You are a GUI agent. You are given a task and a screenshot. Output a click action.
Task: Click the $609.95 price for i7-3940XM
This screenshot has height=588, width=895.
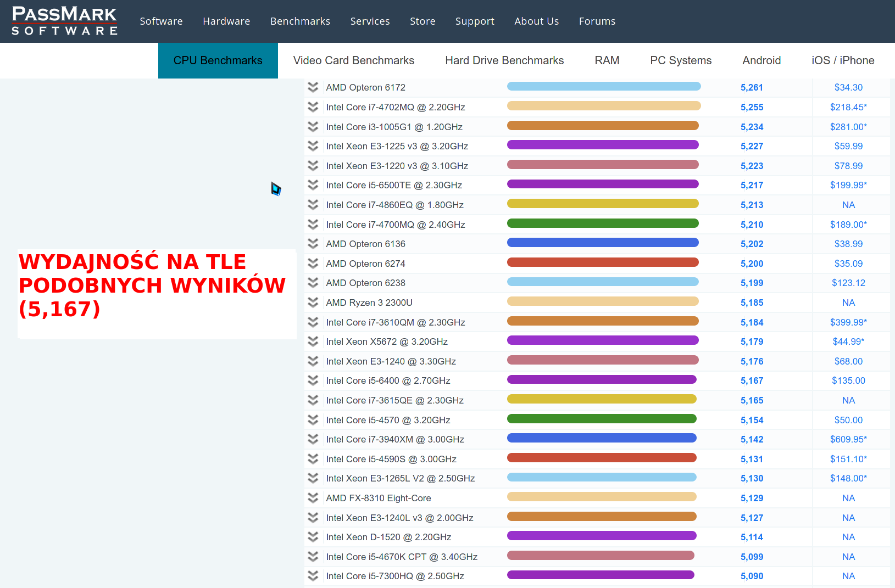coord(848,439)
